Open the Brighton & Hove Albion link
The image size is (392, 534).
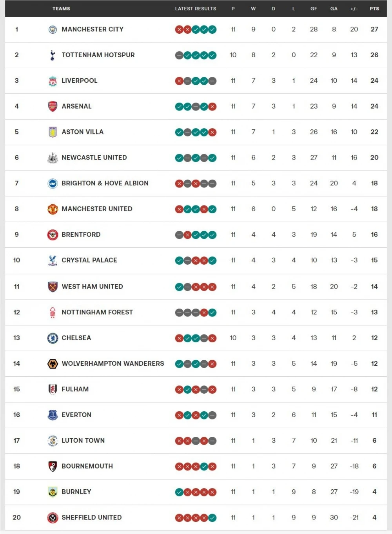click(x=105, y=183)
